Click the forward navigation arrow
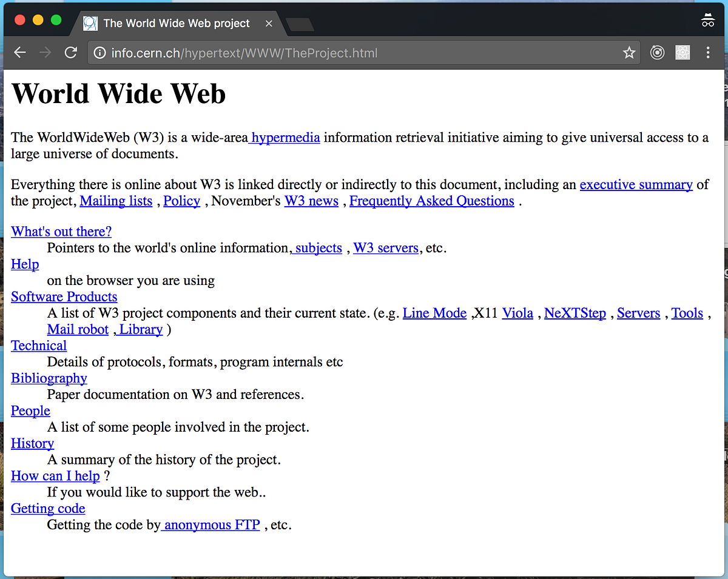 point(45,52)
